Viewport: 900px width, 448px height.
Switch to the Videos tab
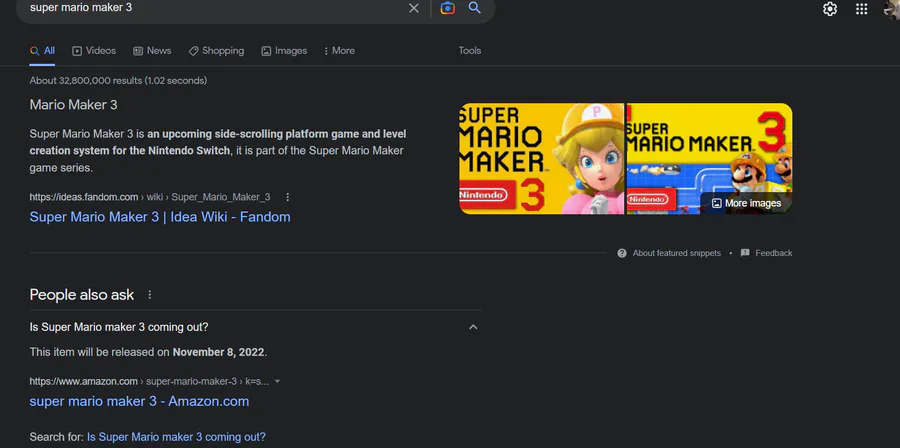pyautogui.click(x=94, y=50)
